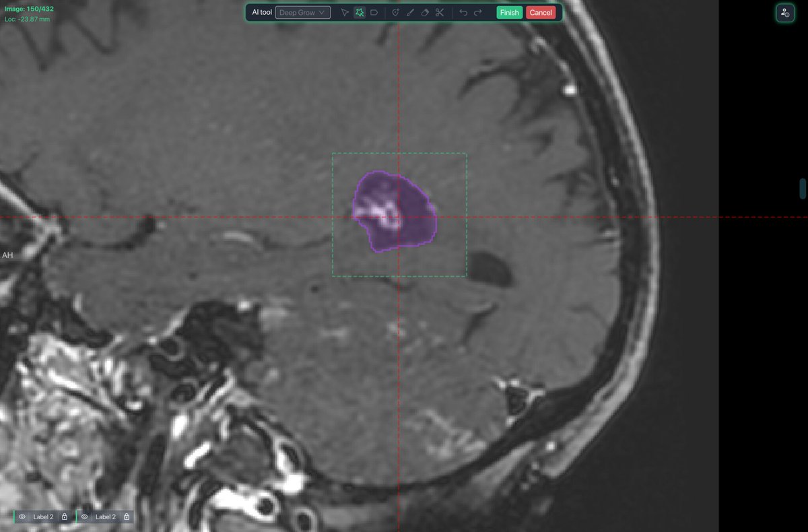The width and height of the screenshot is (808, 532).
Task: Open the user settings icon in top-right corner
Action: click(x=785, y=12)
